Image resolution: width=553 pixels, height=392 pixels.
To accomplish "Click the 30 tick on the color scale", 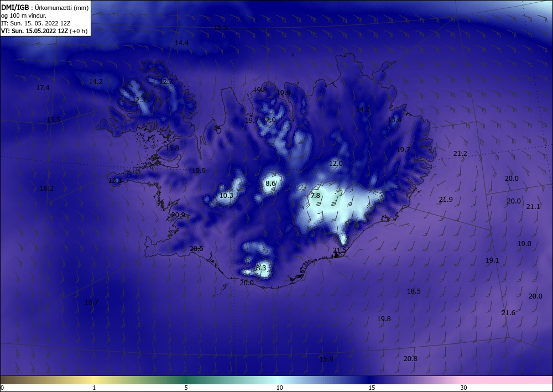I will (463, 388).
